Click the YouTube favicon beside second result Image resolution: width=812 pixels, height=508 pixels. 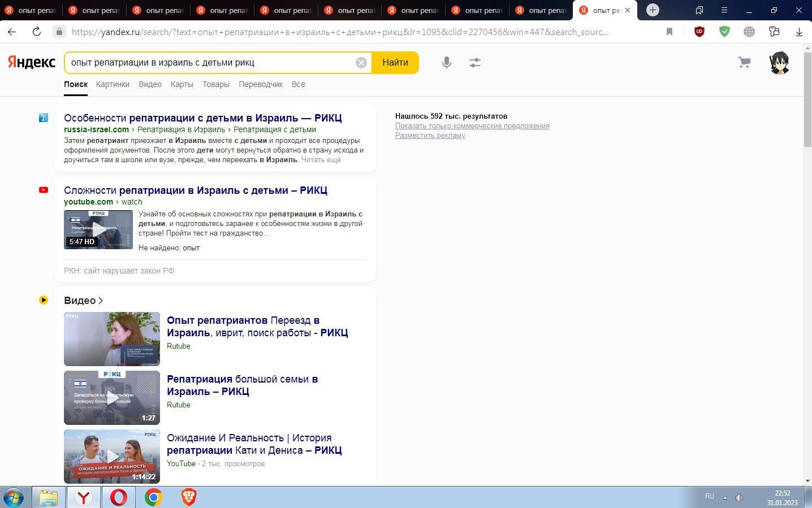click(44, 190)
